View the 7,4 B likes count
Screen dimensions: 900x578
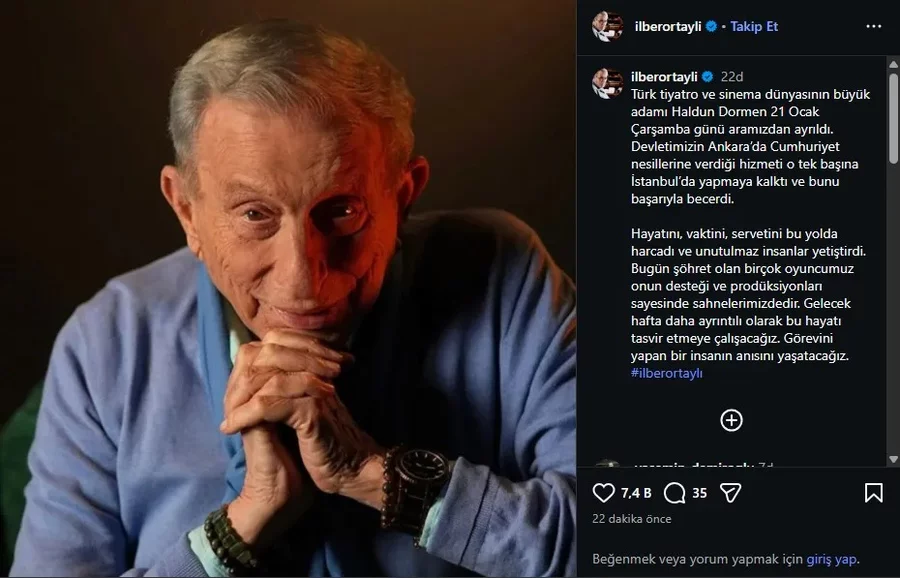point(636,493)
